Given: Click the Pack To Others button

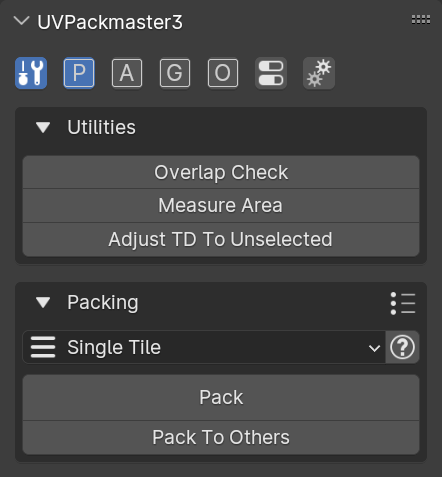Looking at the screenshot, I should click(221, 438).
